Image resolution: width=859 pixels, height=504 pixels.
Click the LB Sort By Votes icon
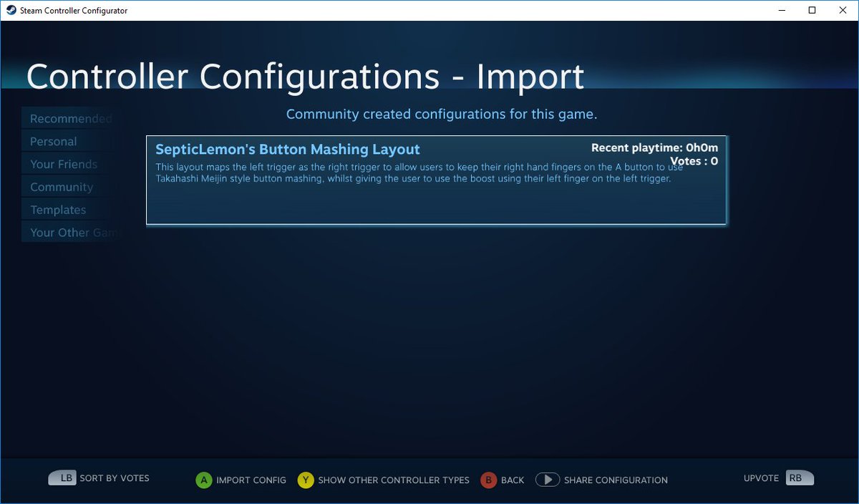coord(63,478)
